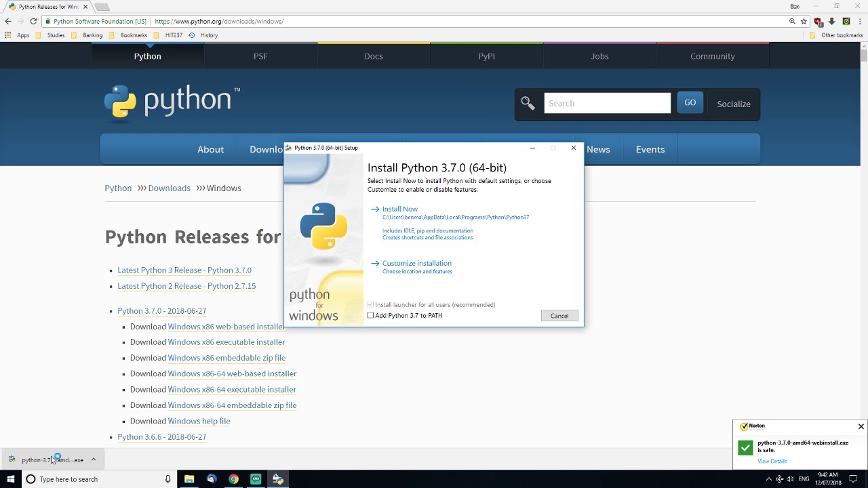The height and width of the screenshot is (488, 868).
Task: Open the Studies bookmark folder
Action: pyautogui.click(x=50, y=35)
